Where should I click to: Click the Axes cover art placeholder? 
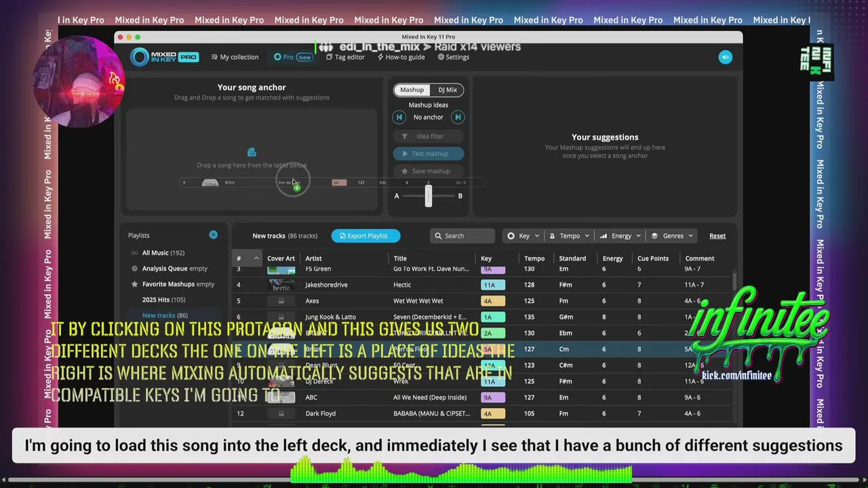[x=281, y=301]
